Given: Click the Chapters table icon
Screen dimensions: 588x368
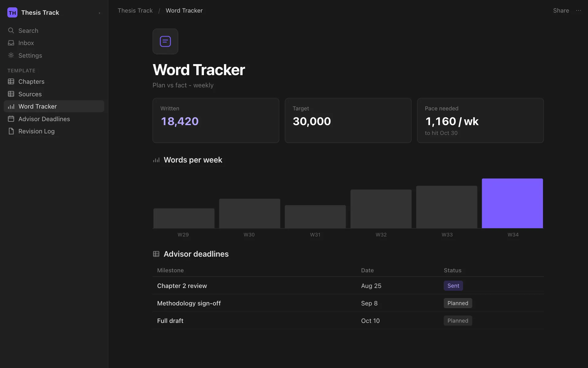Looking at the screenshot, I should coord(11,82).
